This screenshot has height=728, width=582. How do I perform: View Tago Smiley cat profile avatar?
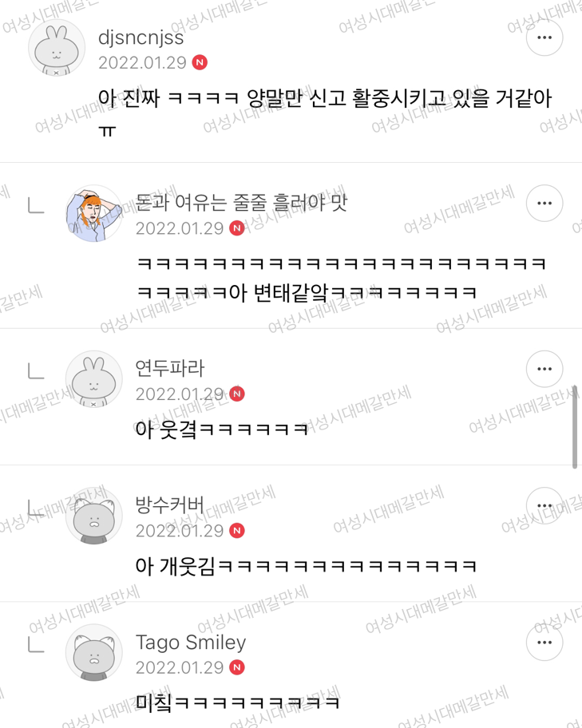[94, 653]
